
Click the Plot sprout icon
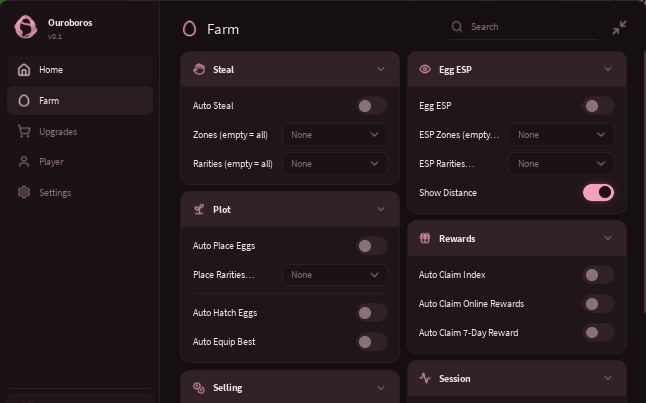[199, 209]
